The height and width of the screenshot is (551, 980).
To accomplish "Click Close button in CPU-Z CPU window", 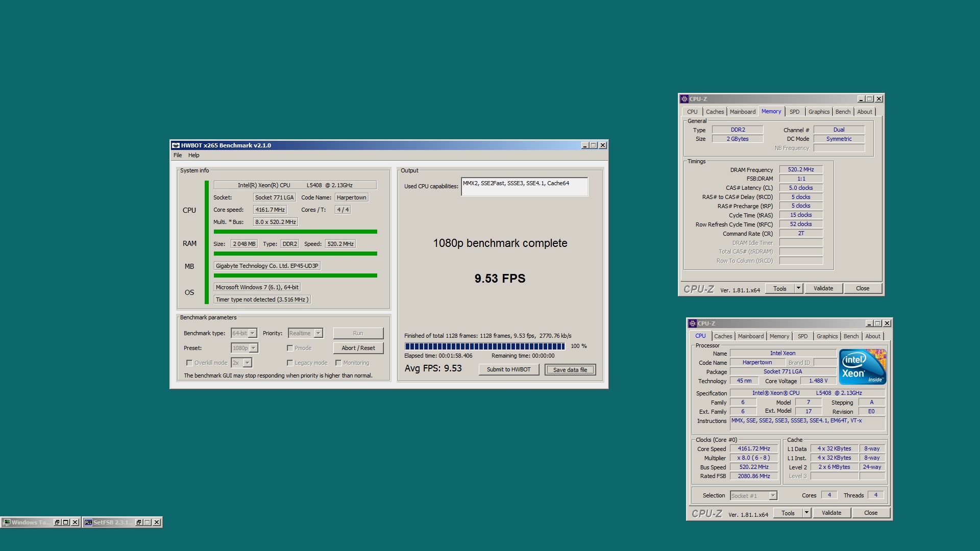I will [871, 513].
